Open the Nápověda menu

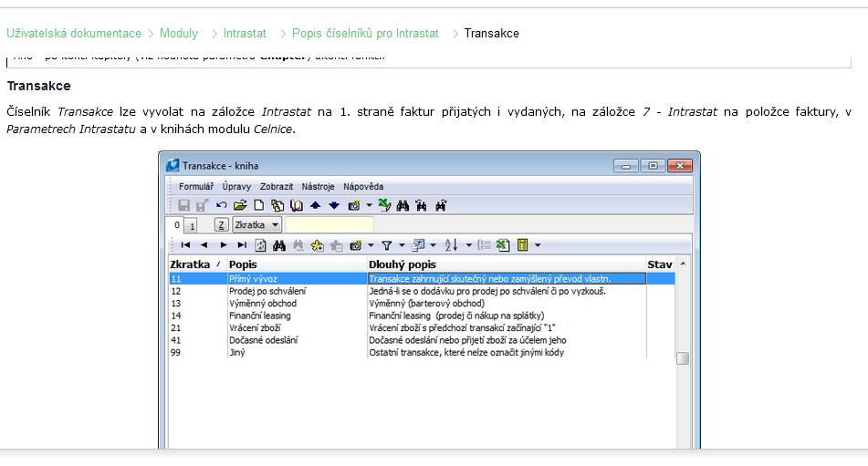[x=363, y=187]
